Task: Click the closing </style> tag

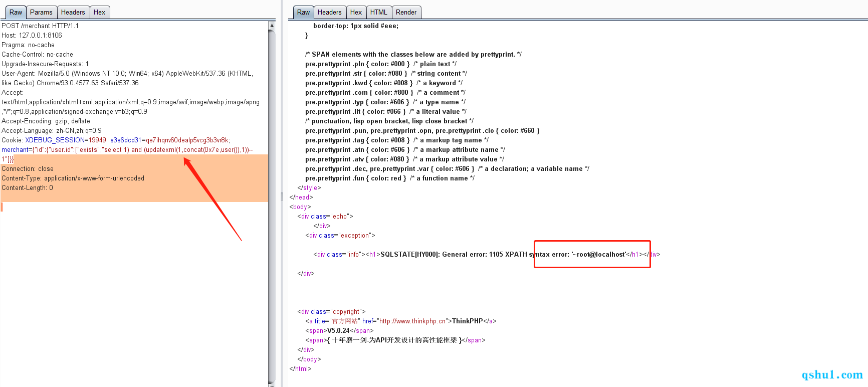Action: (309, 187)
